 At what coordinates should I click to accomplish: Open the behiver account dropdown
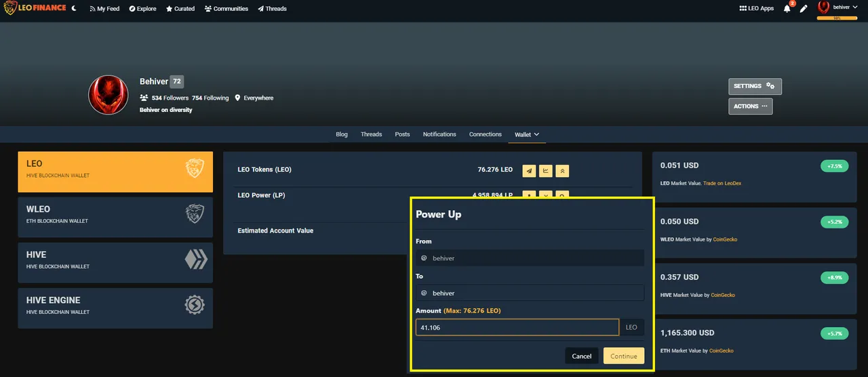(838, 7)
